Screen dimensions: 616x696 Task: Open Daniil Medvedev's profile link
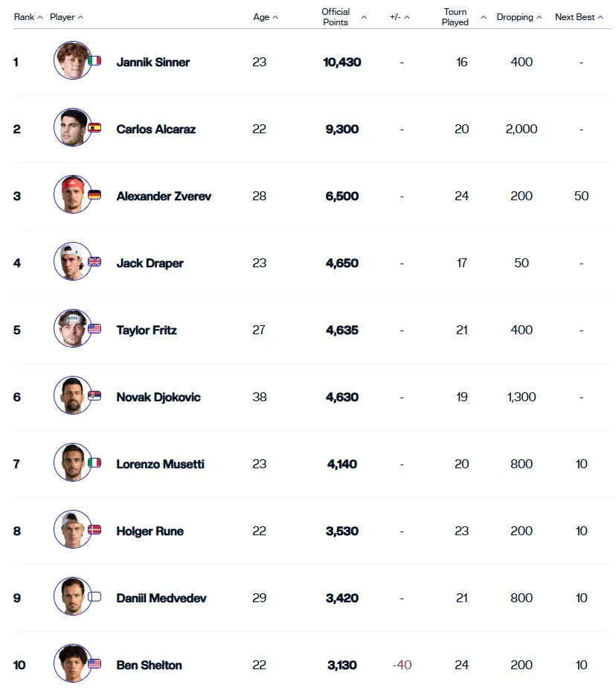coord(161,598)
